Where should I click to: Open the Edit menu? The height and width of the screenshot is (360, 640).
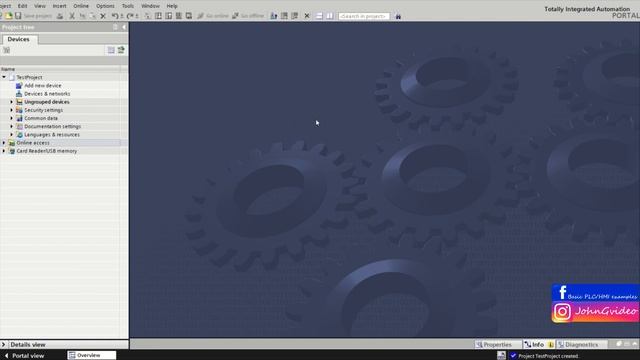tap(22, 6)
